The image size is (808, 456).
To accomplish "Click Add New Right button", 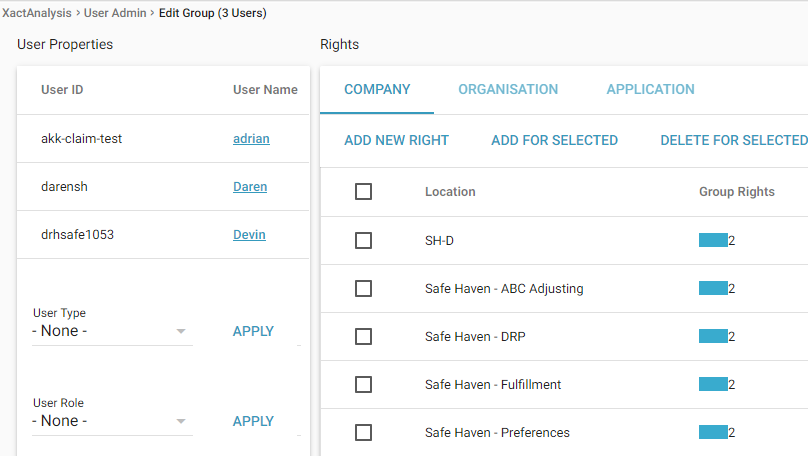I will (x=396, y=141).
